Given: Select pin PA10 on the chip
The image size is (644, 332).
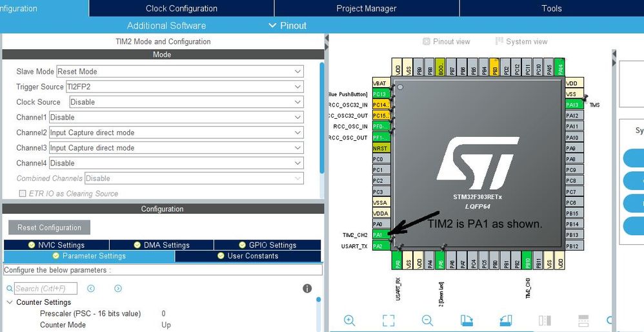Looking at the screenshot, I should click(574, 137).
